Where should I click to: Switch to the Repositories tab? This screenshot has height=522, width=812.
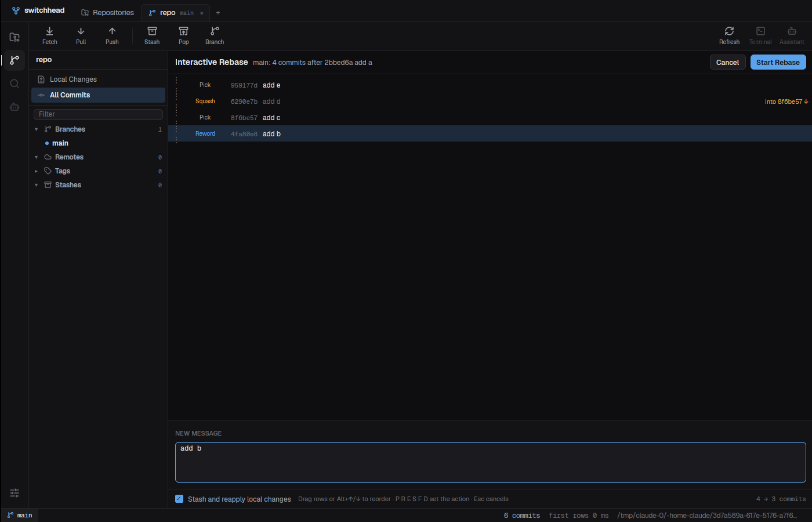(107, 13)
